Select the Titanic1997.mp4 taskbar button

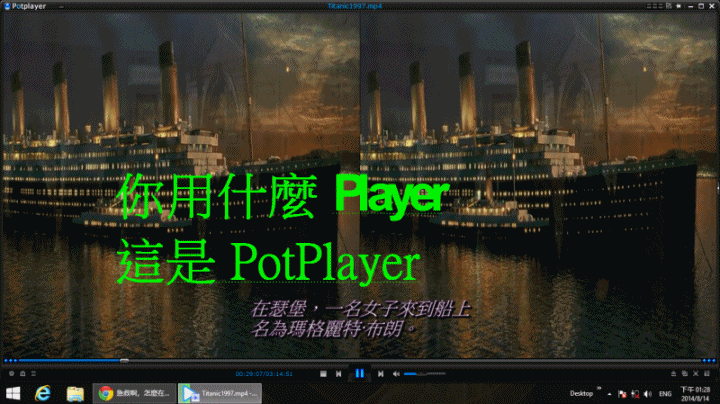click(220, 393)
